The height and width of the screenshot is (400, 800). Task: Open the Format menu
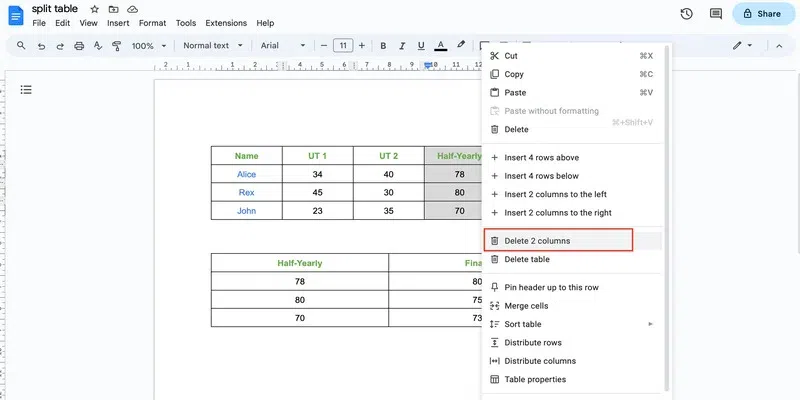click(x=153, y=23)
